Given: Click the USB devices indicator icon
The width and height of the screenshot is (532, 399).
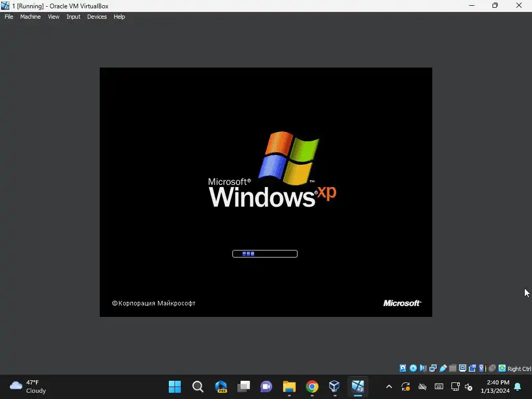Looking at the screenshot, I should point(443,368).
